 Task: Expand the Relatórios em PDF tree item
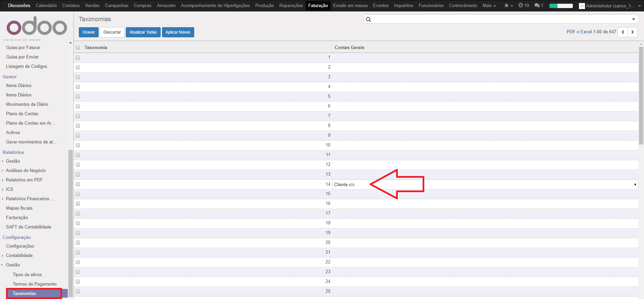point(3,180)
